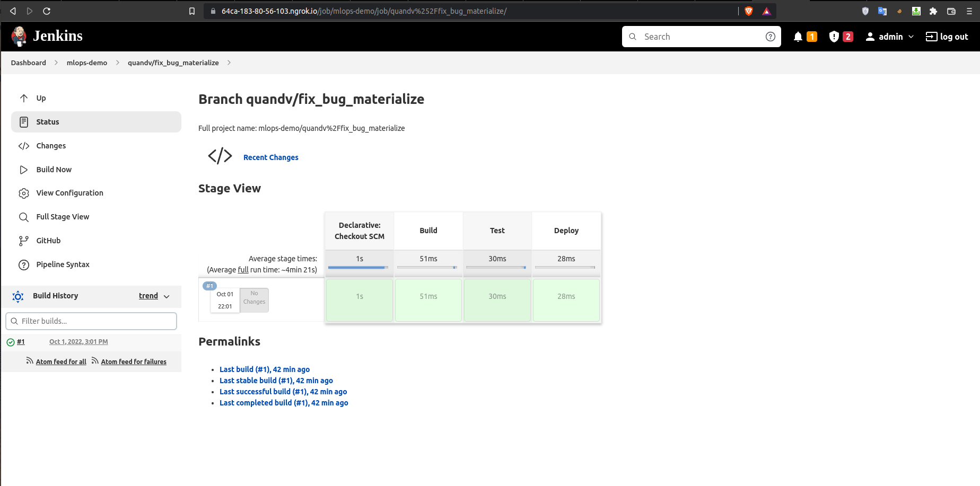Open the trend link in Build History
This screenshot has width=980, height=486.
pos(148,296)
